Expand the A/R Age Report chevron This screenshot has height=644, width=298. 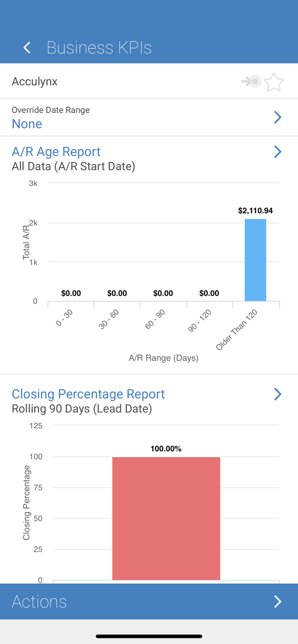coord(277,152)
